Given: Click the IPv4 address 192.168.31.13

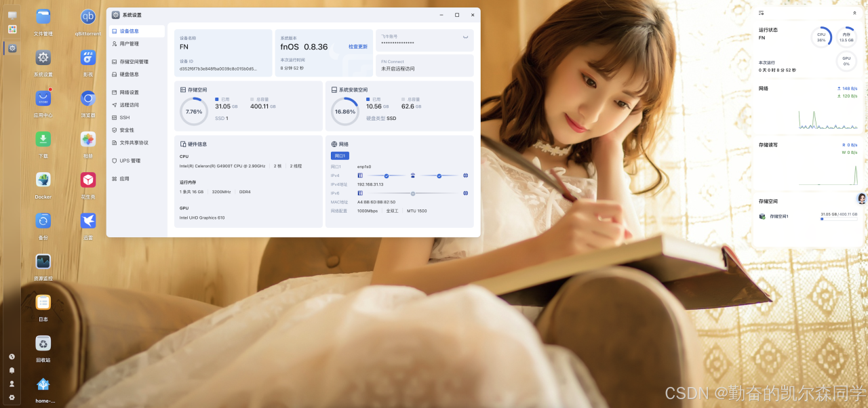Looking at the screenshot, I should (370, 184).
